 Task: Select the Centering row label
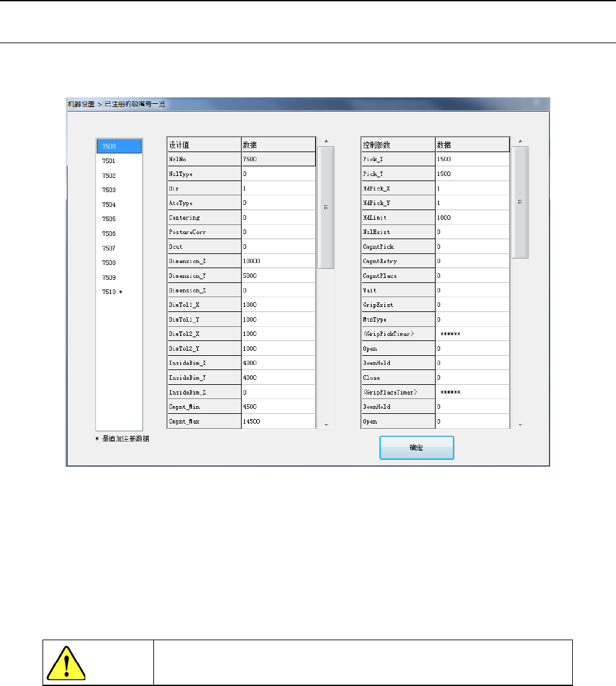click(x=204, y=217)
